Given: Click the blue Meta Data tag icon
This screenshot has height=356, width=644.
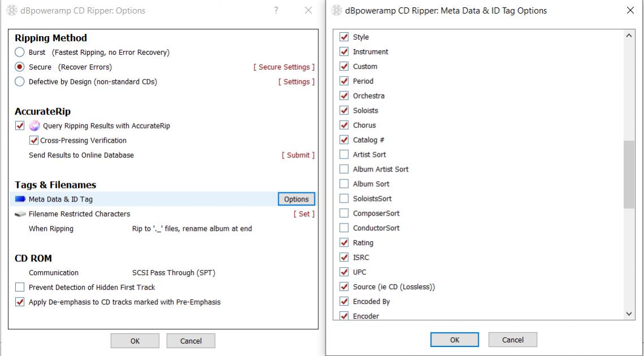Looking at the screenshot, I should [x=20, y=199].
